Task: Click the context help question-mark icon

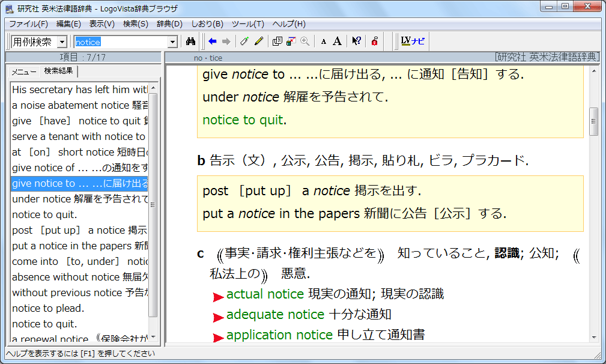Action: (356, 41)
